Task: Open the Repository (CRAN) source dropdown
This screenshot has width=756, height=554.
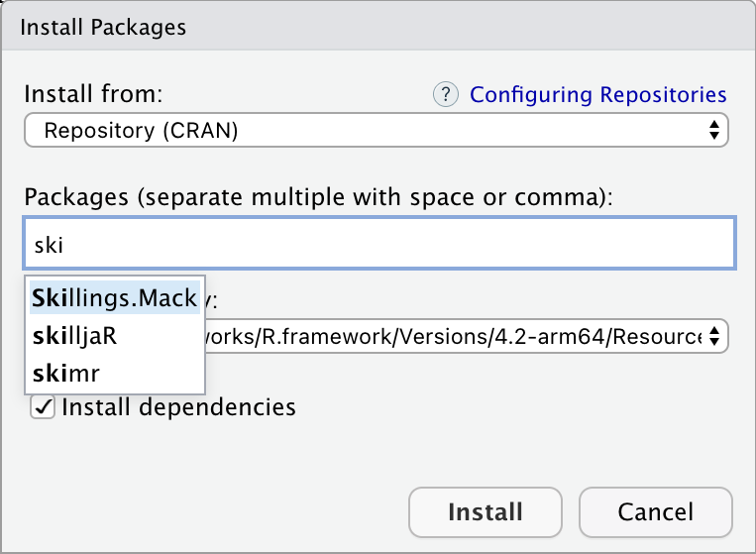Action: click(x=377, y=130)
